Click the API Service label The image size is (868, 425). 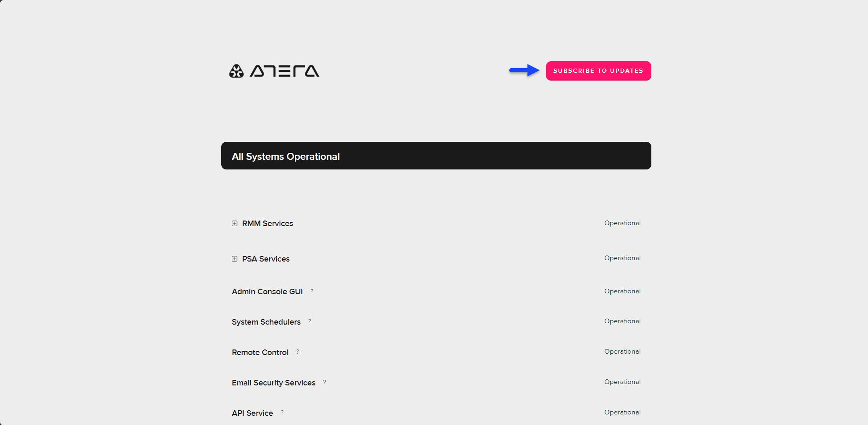click(x=253, y=413)
